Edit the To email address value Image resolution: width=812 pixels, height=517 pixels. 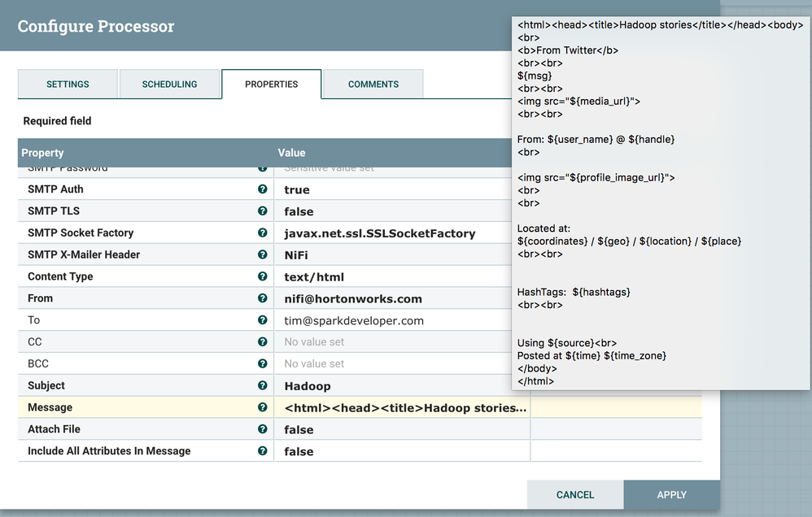(354, 320)
